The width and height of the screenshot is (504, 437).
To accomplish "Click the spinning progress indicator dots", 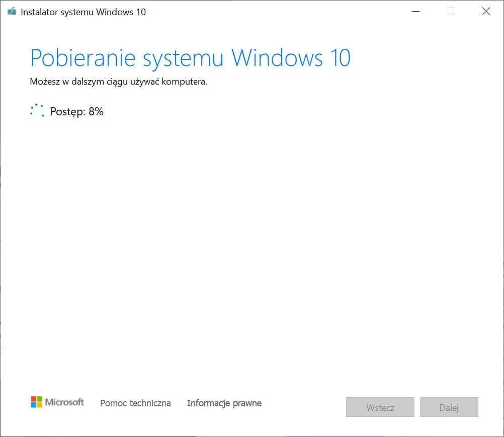I will pos(37,111).
